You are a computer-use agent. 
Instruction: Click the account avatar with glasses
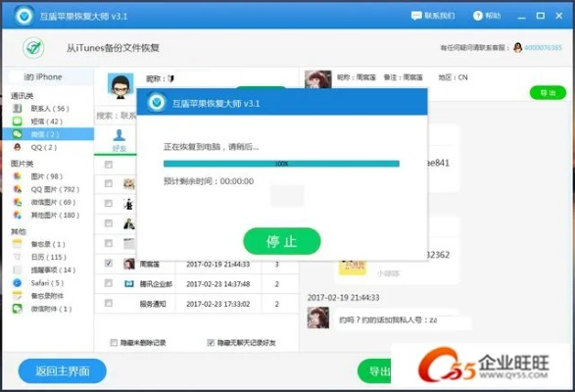coord(120,86)
